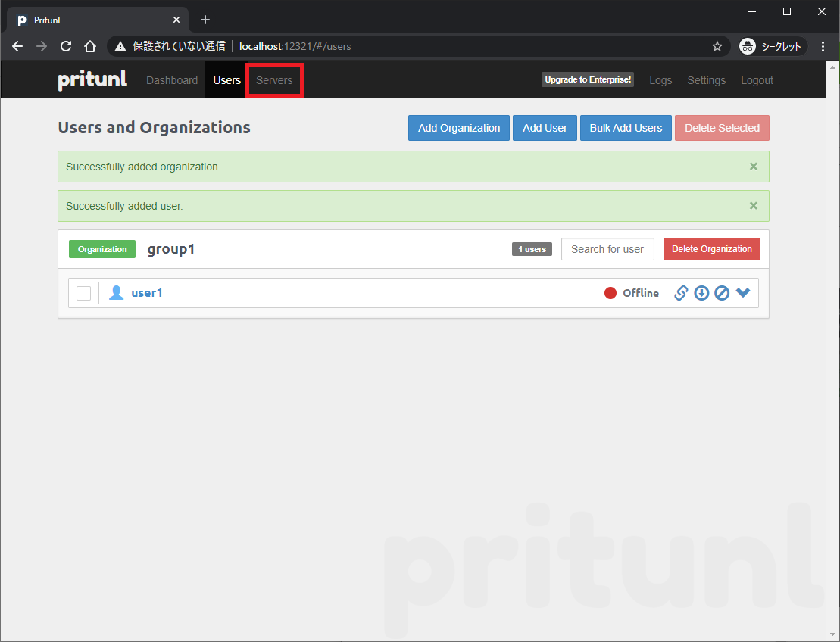This screenshot has width=840, height=642.
Task: Focus the Search for user field
Action: coord(607,249)
